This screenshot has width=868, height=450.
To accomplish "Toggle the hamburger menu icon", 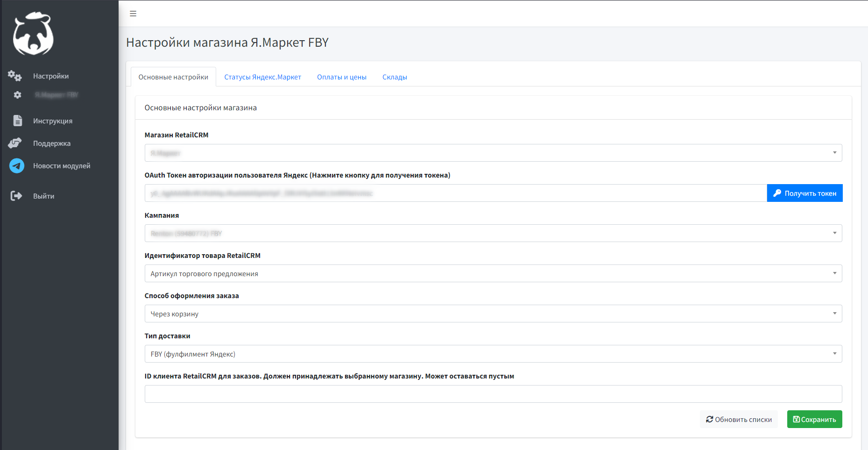I will (x=133, y=14).
